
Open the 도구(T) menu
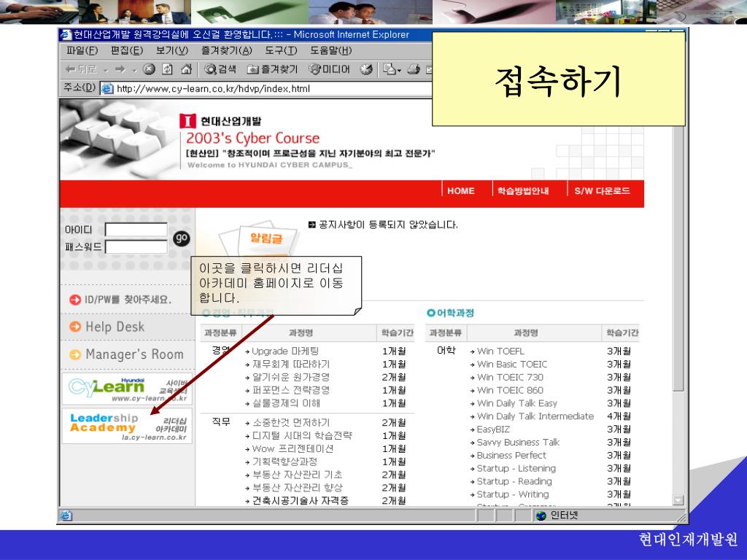tap(281, 50)
